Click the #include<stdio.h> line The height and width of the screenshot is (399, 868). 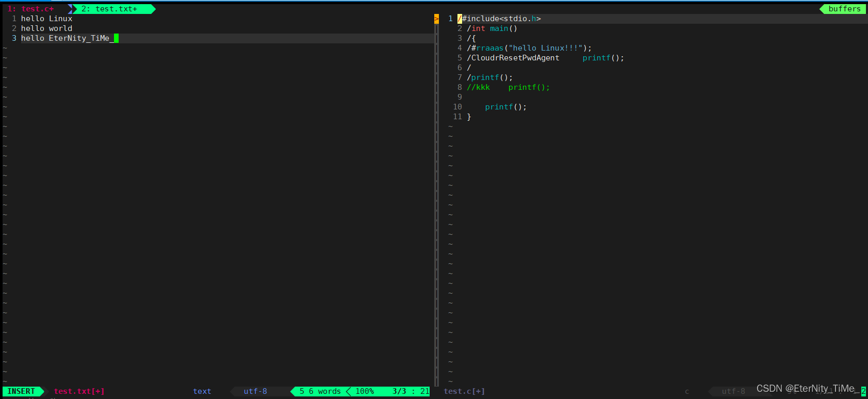tap(499, 19)
